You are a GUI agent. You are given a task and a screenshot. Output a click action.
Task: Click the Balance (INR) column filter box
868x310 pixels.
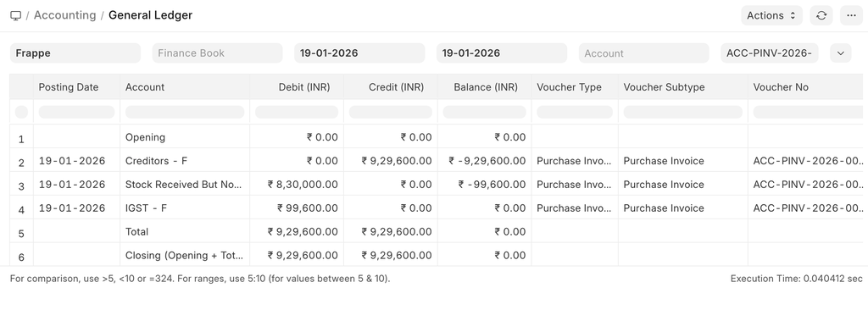pyautogui.click(x=484, y=112)
